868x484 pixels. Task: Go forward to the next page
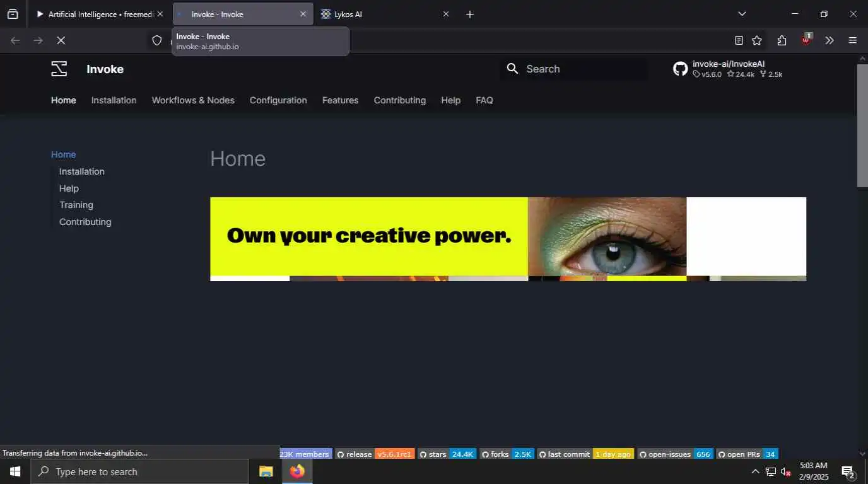[x=38, y=40]
